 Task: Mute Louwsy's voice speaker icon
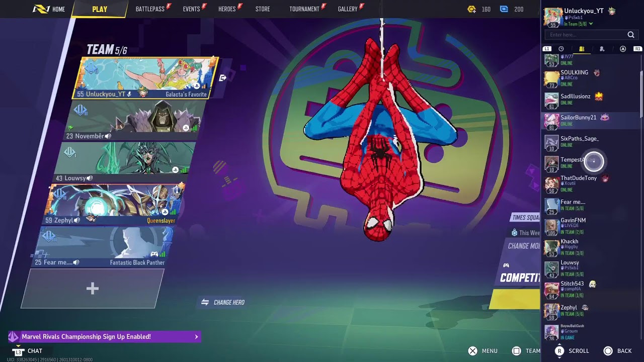click(x=90, y=178)
